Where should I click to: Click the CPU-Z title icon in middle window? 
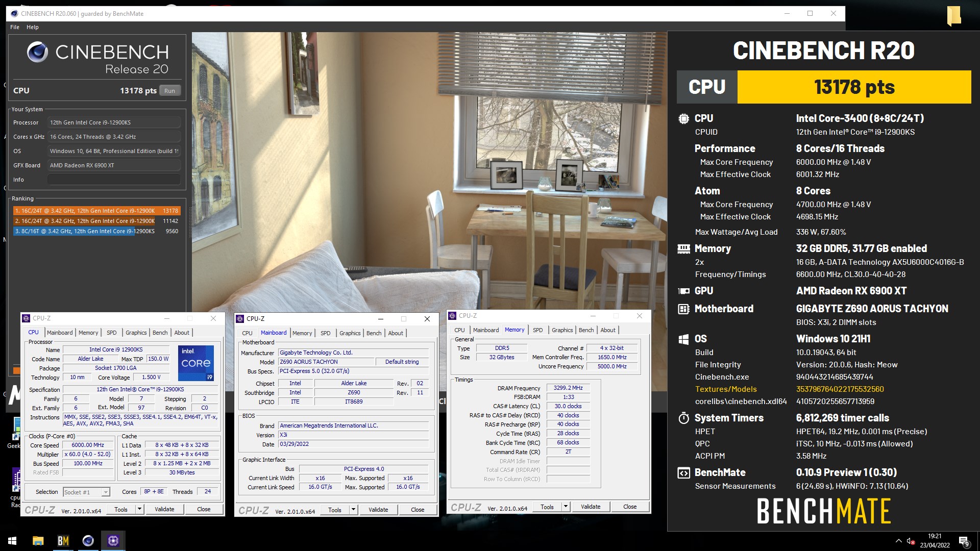click(x=240, y=319)
